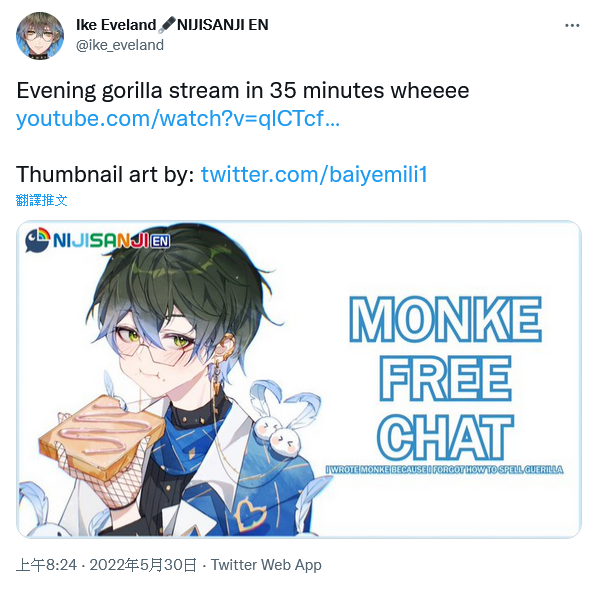Open Ike Eveland's profile avatar
Screen dimensions: 598x591
point(40,36)
